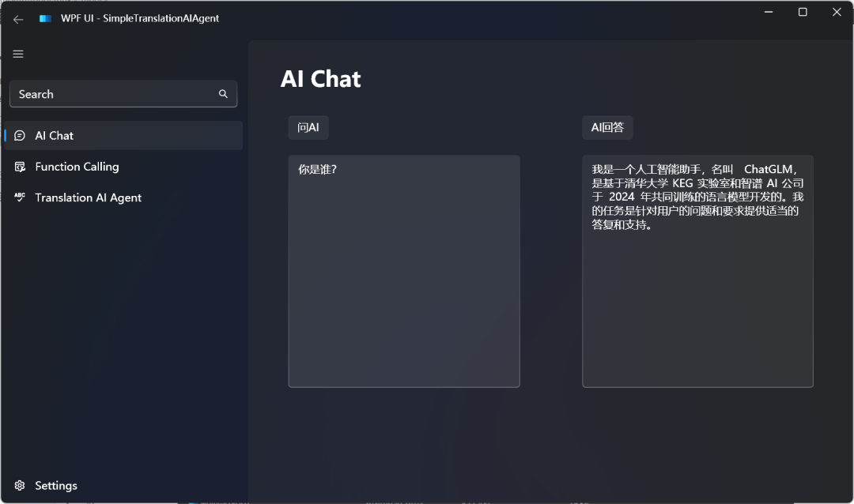
Task: Click the 问AI button
Action: tap(308, 127)
